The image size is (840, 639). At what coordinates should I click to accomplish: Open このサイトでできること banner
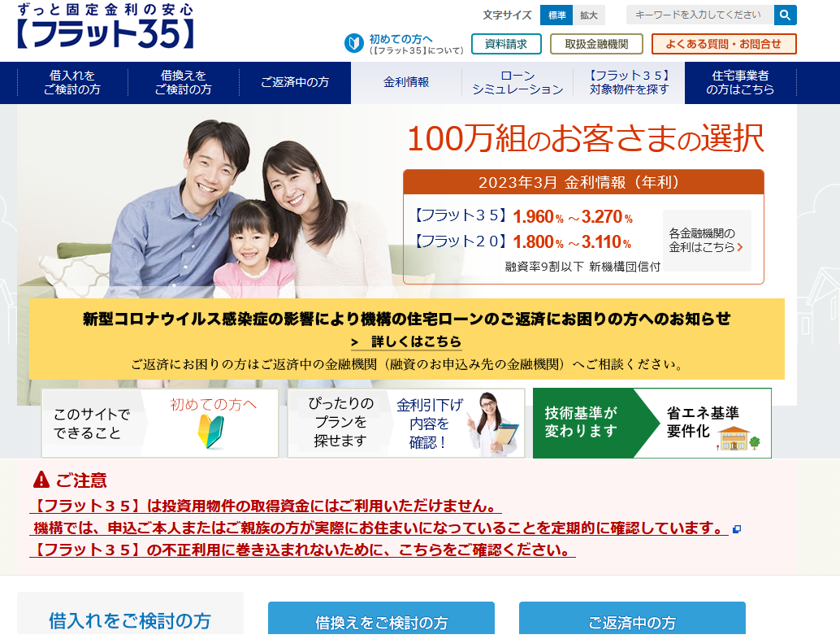pyautogui.click(x=160, y=423)
